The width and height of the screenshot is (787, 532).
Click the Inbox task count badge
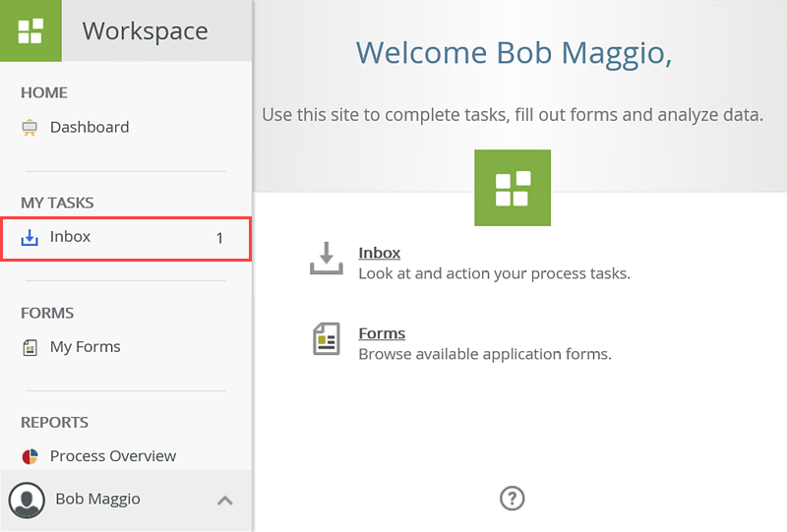pyautogui.click(x=219, y=238)
